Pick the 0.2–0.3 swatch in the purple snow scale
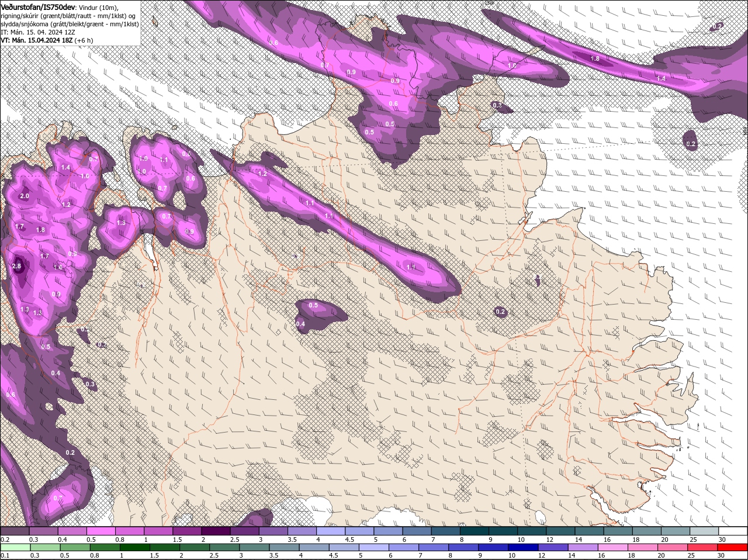 [x=14, y=531]
